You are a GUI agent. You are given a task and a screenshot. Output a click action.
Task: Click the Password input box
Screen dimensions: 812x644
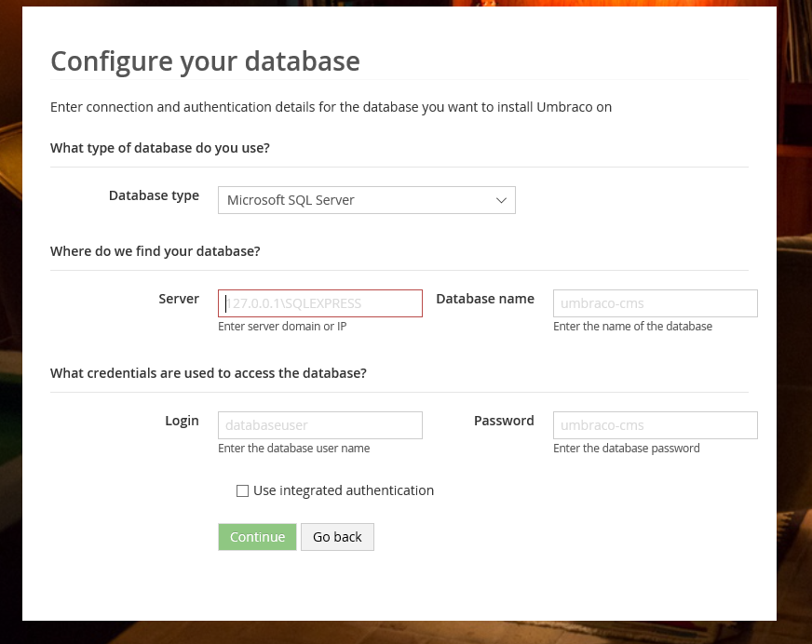(x=655, y=425)
